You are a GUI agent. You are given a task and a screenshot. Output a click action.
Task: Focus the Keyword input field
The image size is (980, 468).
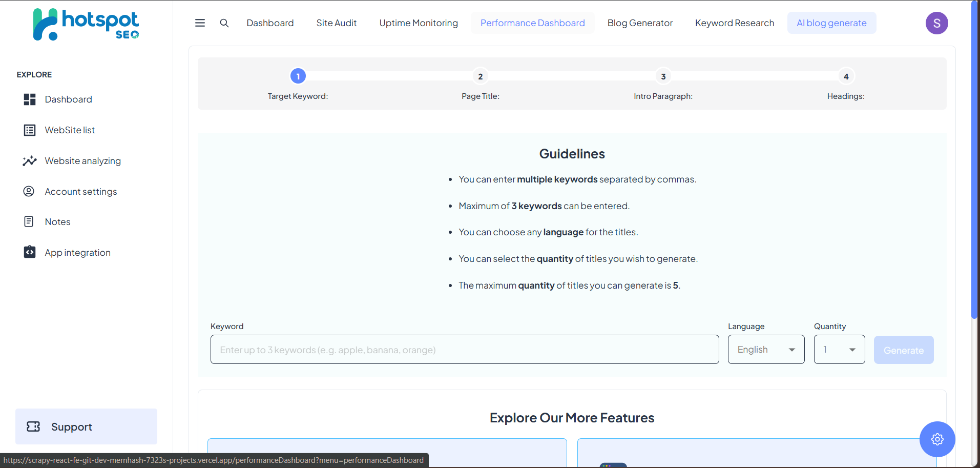(464, 350)
